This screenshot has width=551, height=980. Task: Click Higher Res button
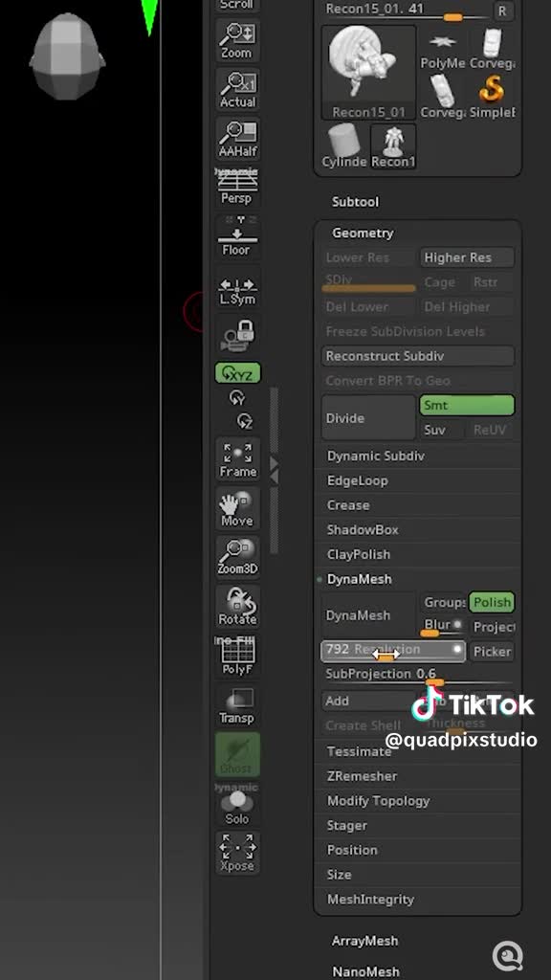point(467,257)
